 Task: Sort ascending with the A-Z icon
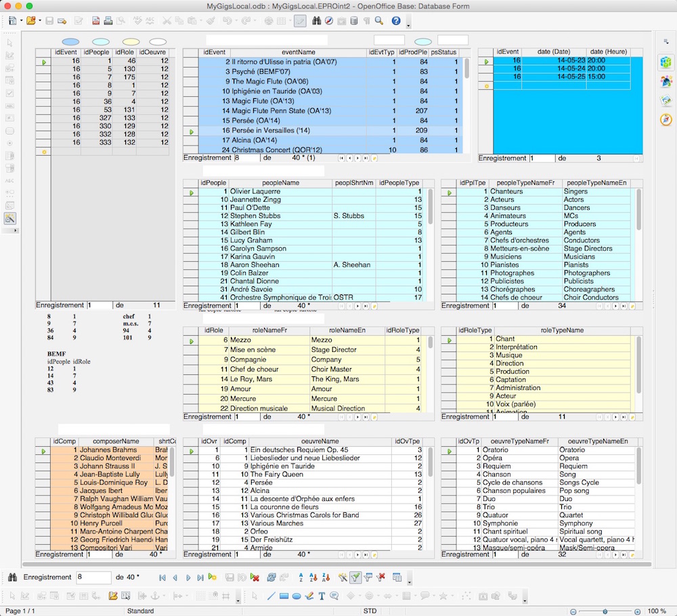tap(301, 577)
